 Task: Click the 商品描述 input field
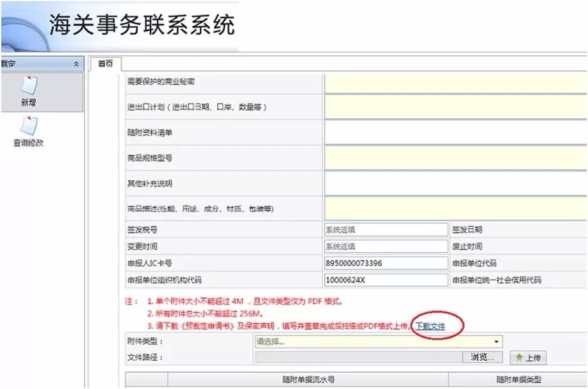(456, 209)
